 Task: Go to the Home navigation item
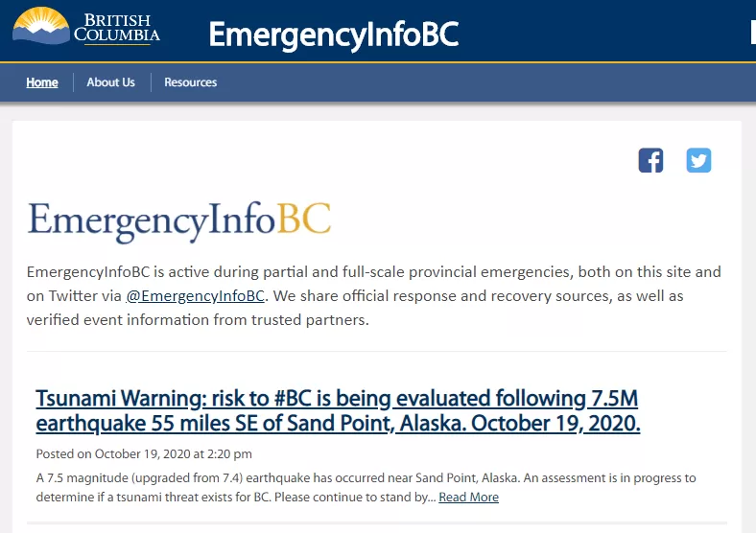(42, 82)
